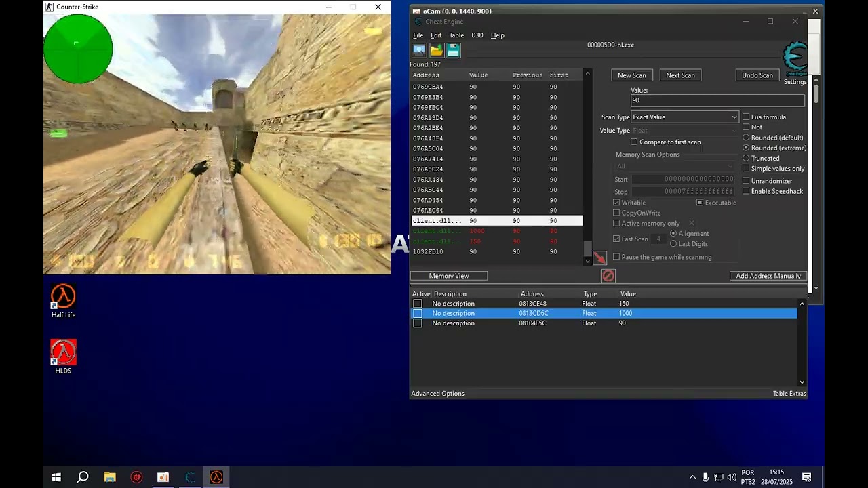868x488 pixels.
Task: Click the network tray icon
Action: coord(719,477)
